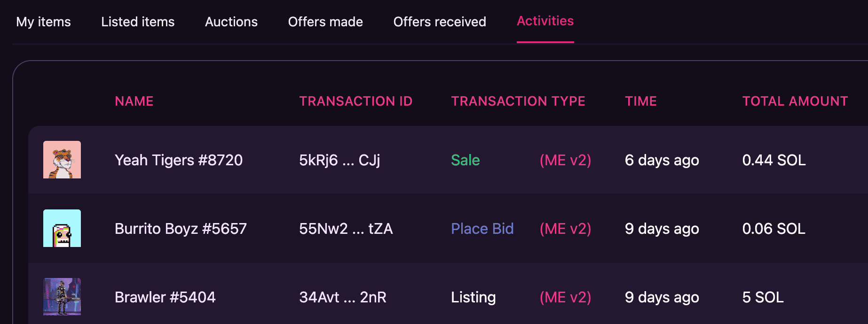Open the Listed items tab
Screen dimensions: 868x324
click(x=137, y=22)
